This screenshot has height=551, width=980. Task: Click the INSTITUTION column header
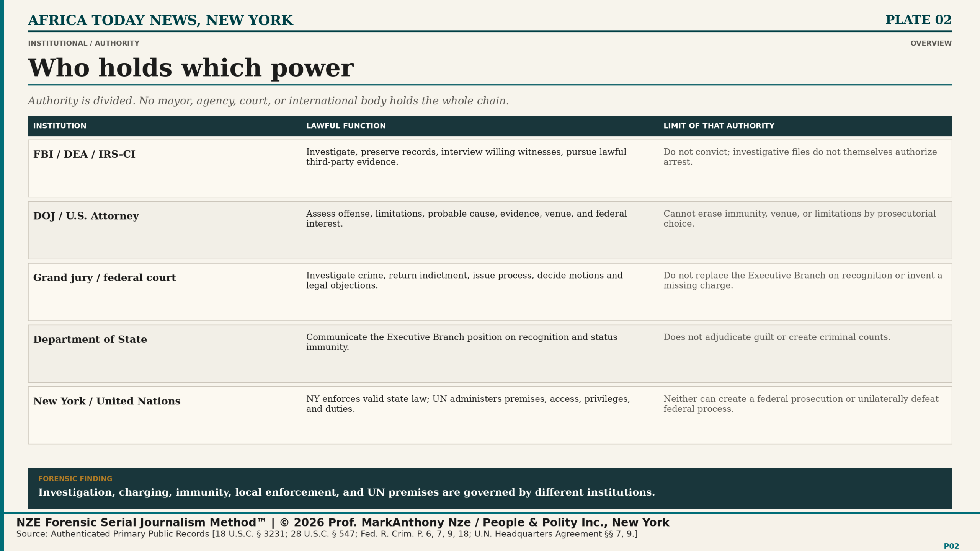(x=60, y=126)
